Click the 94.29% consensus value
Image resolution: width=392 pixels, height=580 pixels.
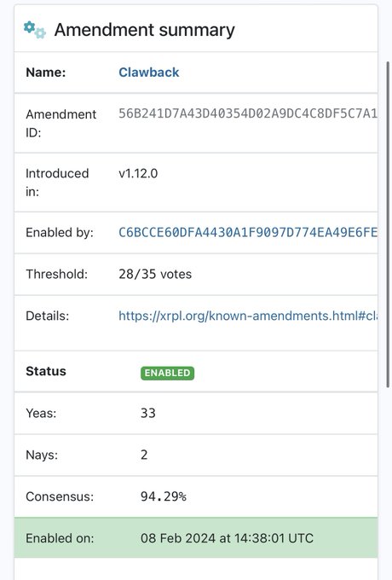(x=164, y=496)
